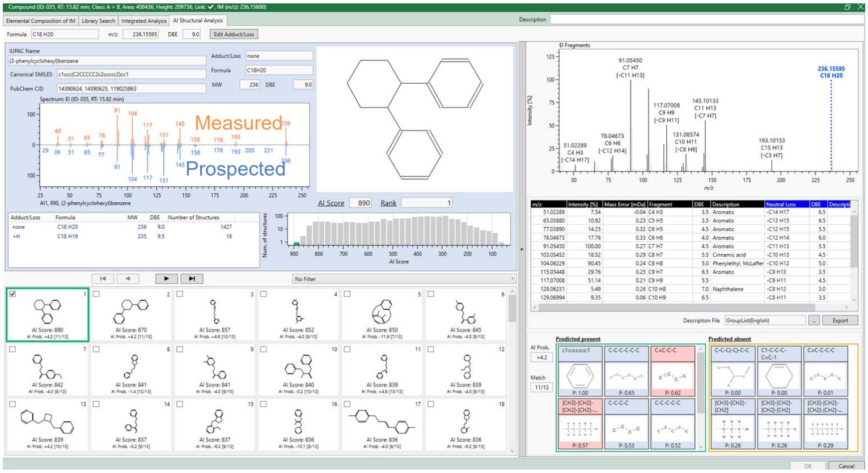Select C-C-C-C-C-C predicted-present substructure tile
Screen dimensions: 868x473
(626, 371)
